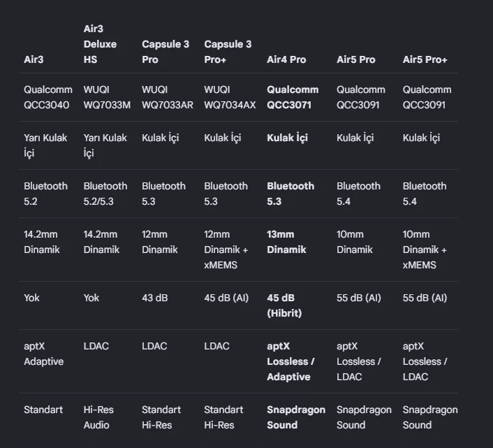
Task: Click the 45 dB (Hibrit) cell
Action: pyautogui.click(x=284, y=305)
